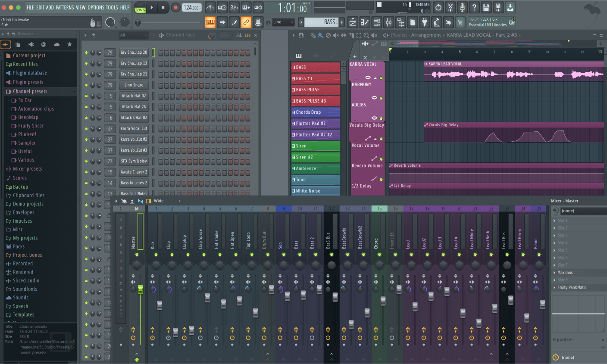Mute the Vocal Volume playlist track
Screen dimensions: 607x364
pyautogui.click(x=381, y=159)
